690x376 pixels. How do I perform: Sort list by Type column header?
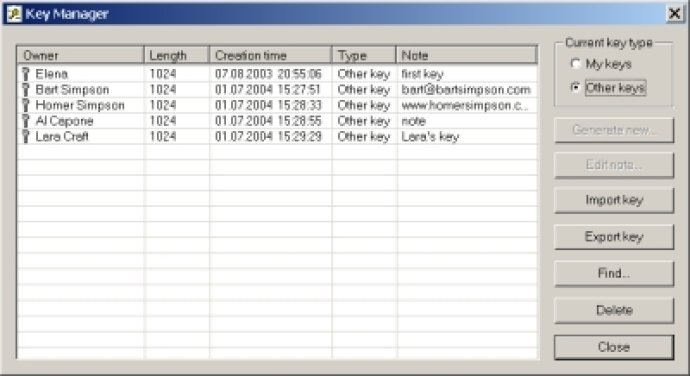364,55
